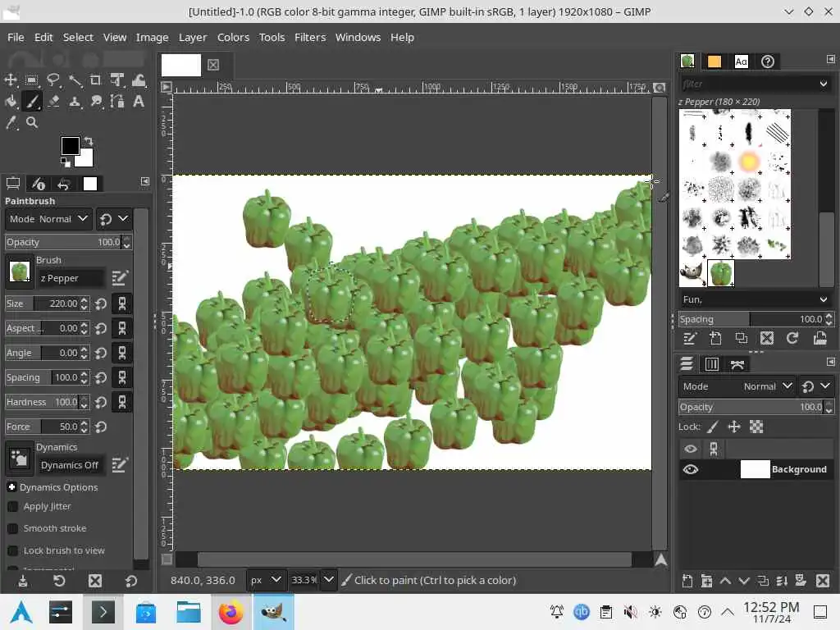Reset brush Size to default
The image size is (840, 630).
[x=101, y=304]
